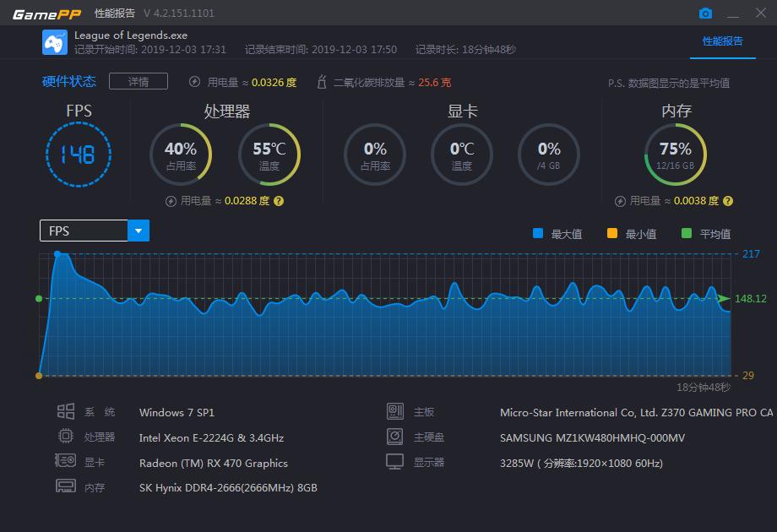The height and width of the screenshot is (532, 777).
Task: Click the Windows system icon
Action: [x=65, y=411]
